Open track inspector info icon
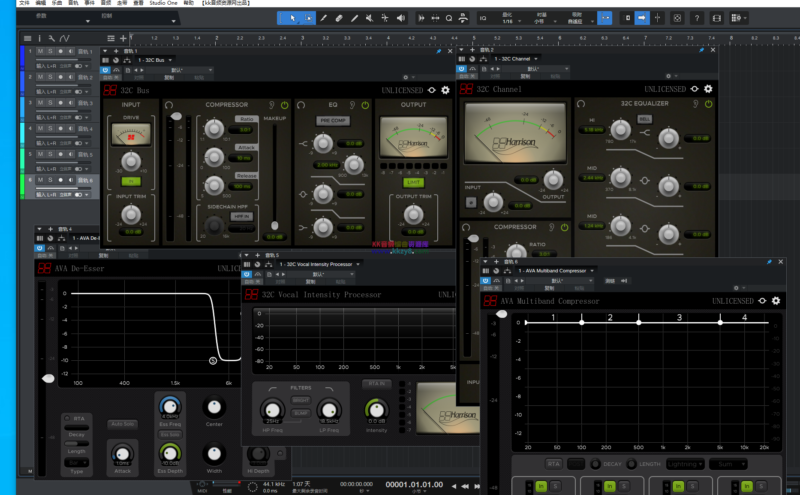The width and height of the screenshot is (800, 495). pyautogui.click(x=39, y=38)
